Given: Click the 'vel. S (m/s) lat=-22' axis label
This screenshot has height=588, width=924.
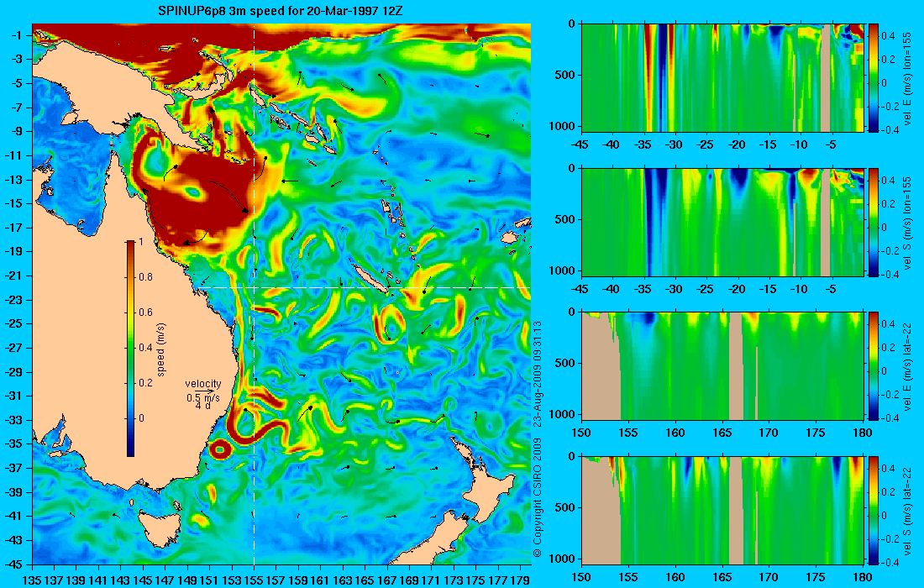Looking at the screenshot, I should point(908,511).
